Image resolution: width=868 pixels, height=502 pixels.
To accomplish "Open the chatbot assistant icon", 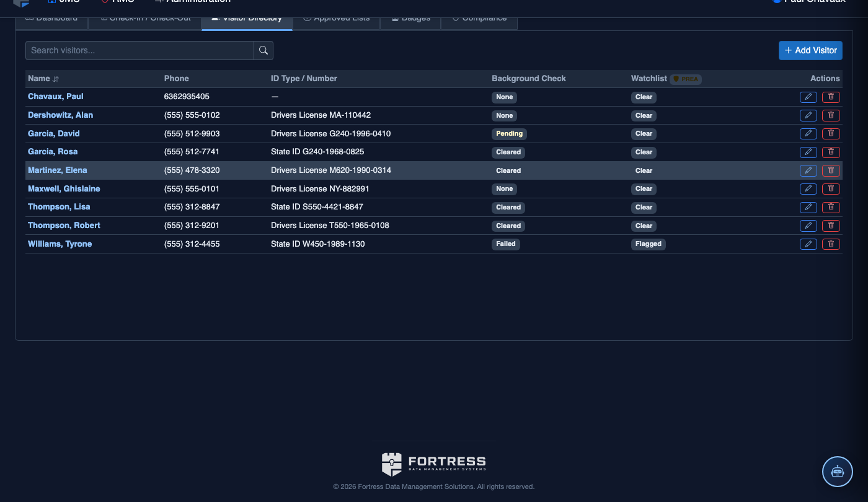I will point(838,472).
